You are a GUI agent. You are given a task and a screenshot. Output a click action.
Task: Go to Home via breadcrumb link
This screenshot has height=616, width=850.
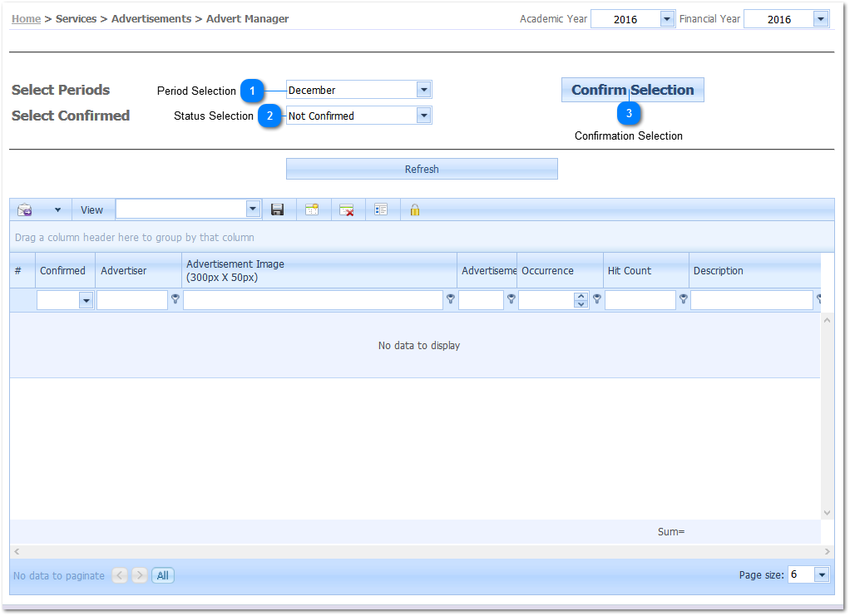point(26,19)
